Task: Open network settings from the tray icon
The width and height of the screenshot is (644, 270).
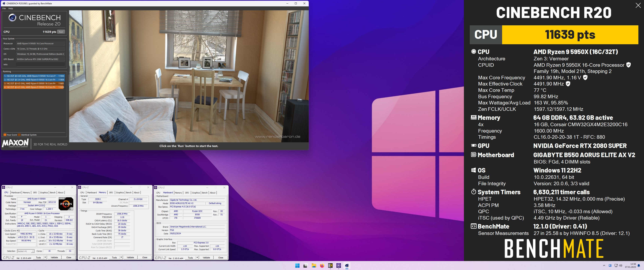Action: [616, 265]
